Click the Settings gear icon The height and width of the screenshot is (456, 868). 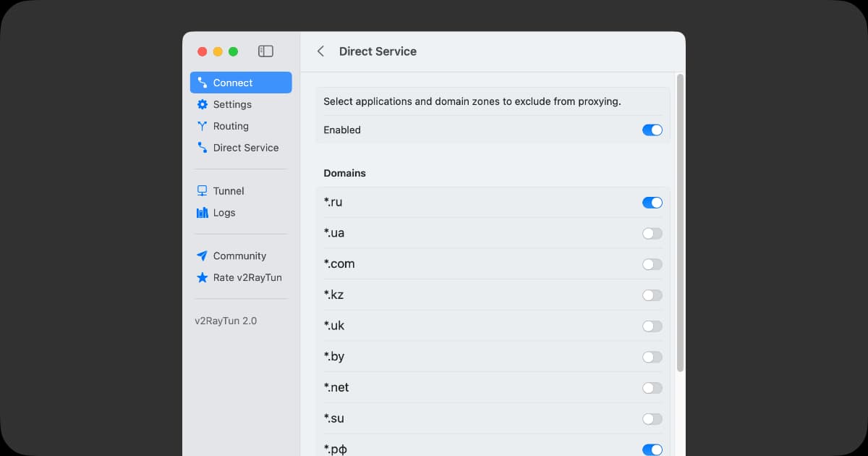tap(203, 104)
